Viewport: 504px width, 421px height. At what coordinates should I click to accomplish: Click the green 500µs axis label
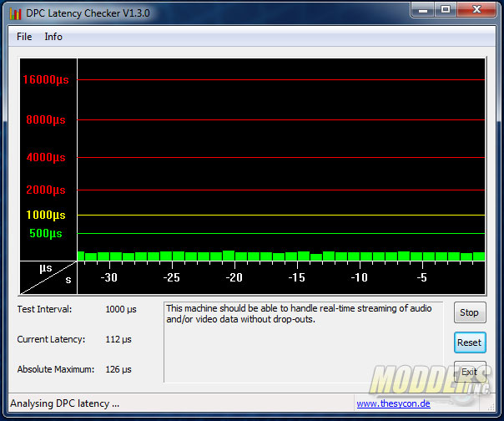46,233
